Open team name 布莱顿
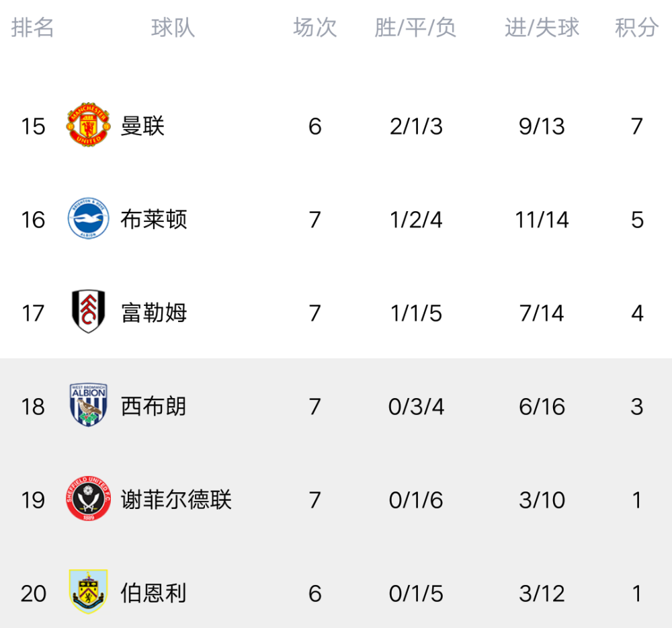Screen dimensions: 672x628 [154, 219]
